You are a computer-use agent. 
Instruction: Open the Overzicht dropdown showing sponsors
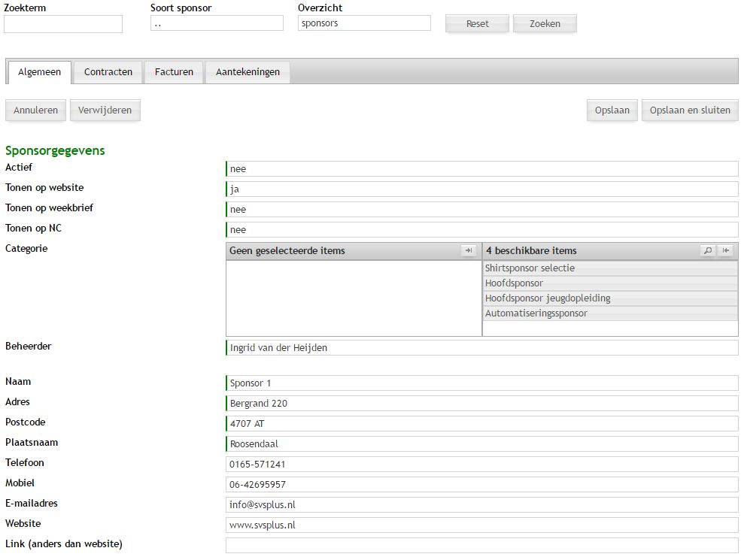(364, 23)
